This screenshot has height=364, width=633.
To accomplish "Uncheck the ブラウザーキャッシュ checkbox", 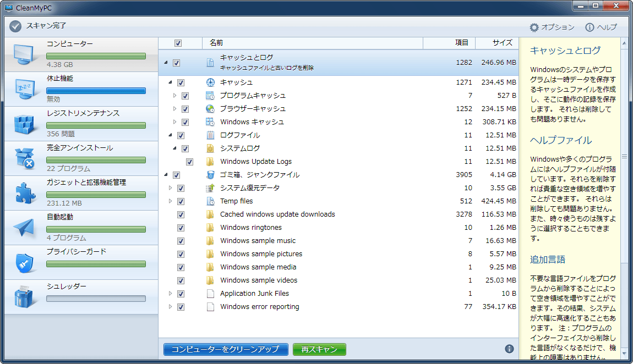I will coord(185,109).
